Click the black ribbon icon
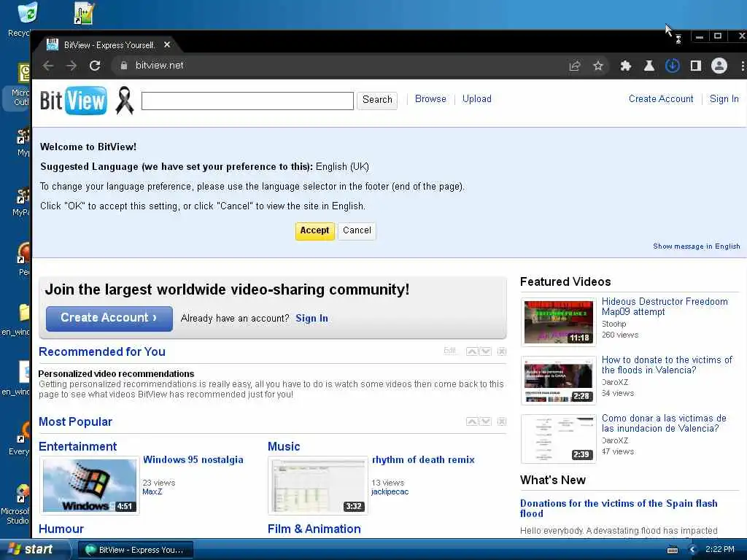The height and width of the screenshot is (560, 747). 125,101
